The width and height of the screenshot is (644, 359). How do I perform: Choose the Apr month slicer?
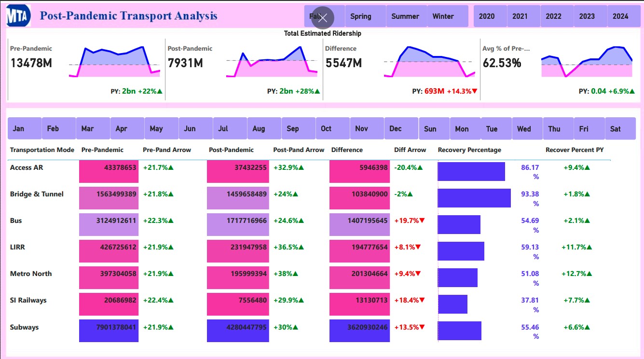(127, 128)
